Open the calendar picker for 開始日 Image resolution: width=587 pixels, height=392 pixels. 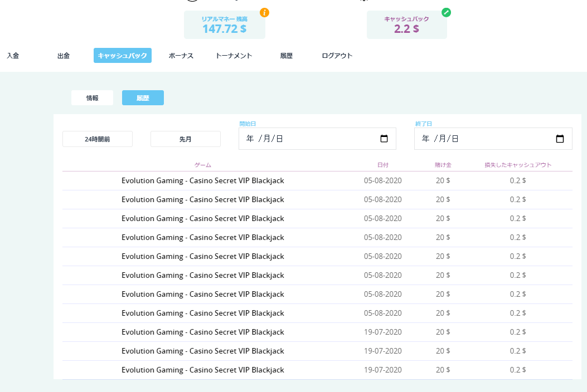click(384, 139)
